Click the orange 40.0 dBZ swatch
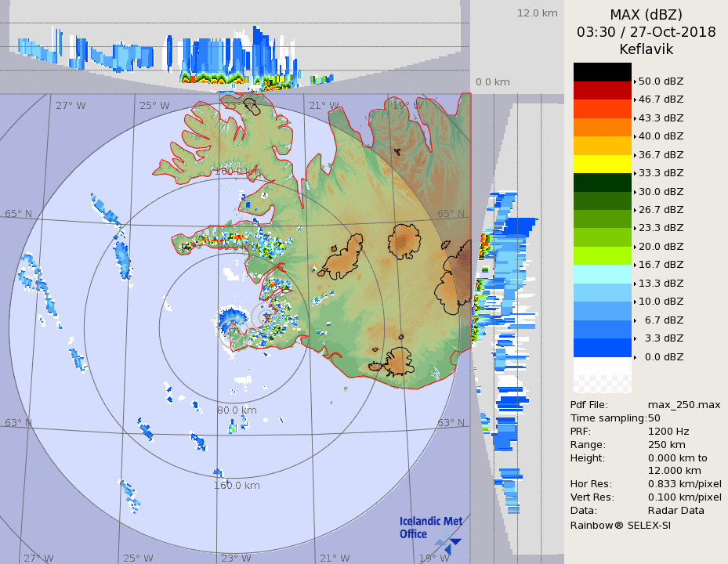This screenshot has height=564, width=728. tap(602, 127)
